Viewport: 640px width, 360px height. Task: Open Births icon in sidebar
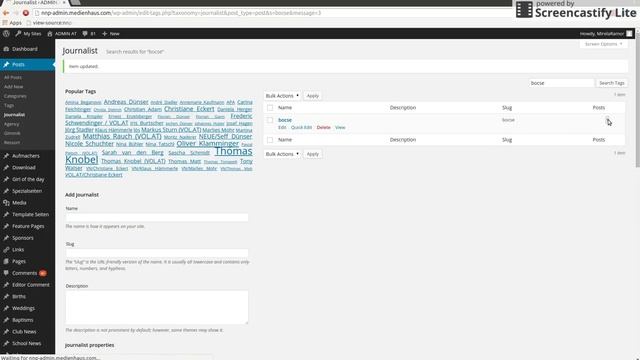[x=6, y=296]
